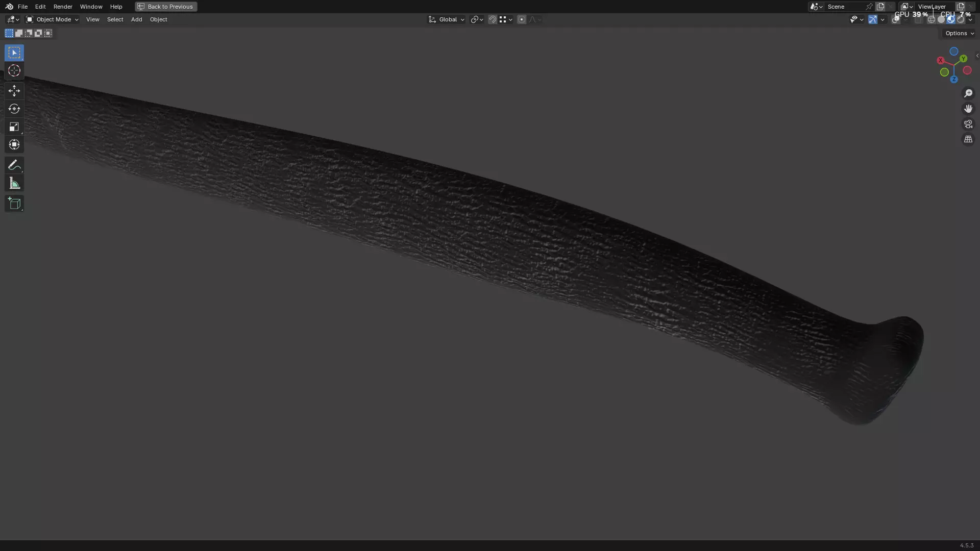This screenshot has width=980, height=551.
Task: Expand the Options dropdown
Action: pyautogui.click(x=960, y=33)
